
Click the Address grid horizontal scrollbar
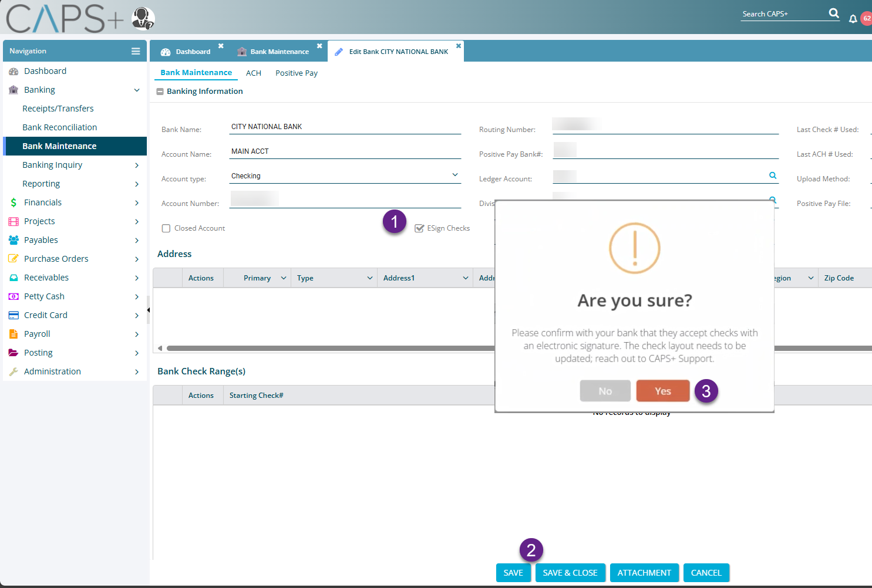tap(330, 348)
